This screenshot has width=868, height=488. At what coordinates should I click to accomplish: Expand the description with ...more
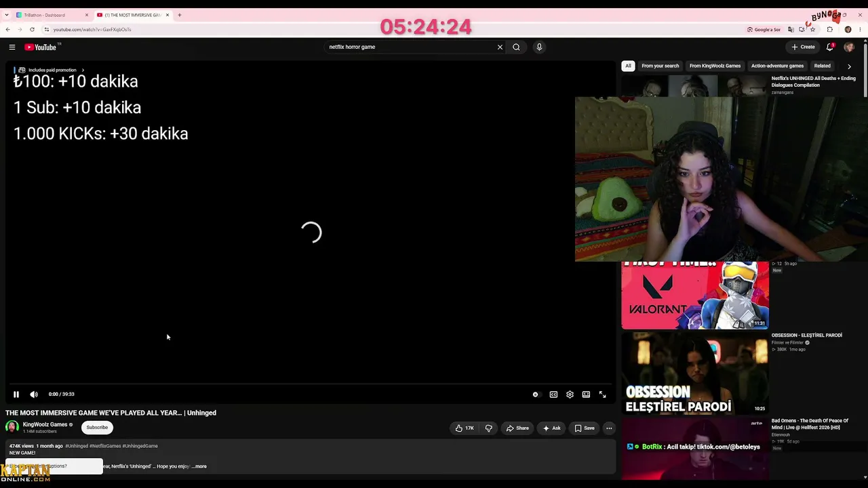coord(199,466)
